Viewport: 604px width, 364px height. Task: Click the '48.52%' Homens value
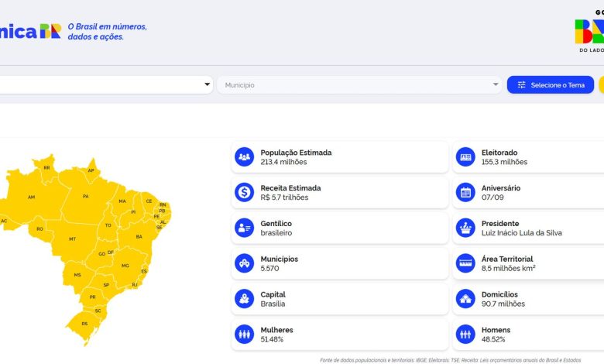[493, 339]
